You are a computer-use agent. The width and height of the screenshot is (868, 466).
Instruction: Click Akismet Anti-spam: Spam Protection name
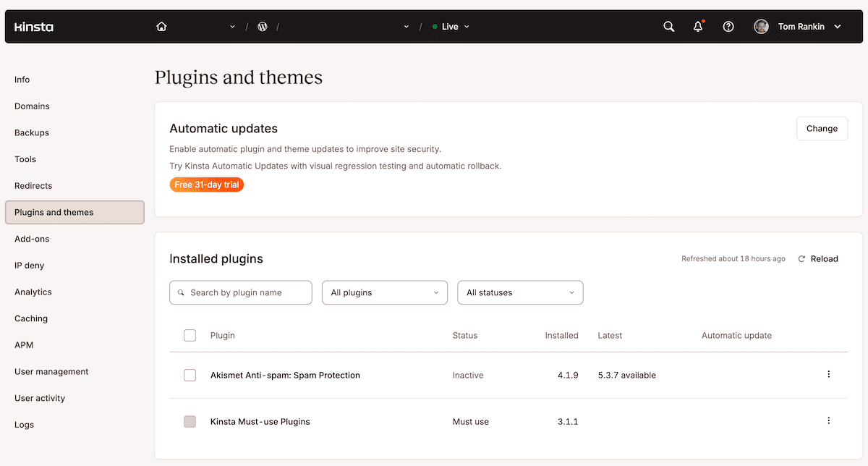(x=285, y=375)
